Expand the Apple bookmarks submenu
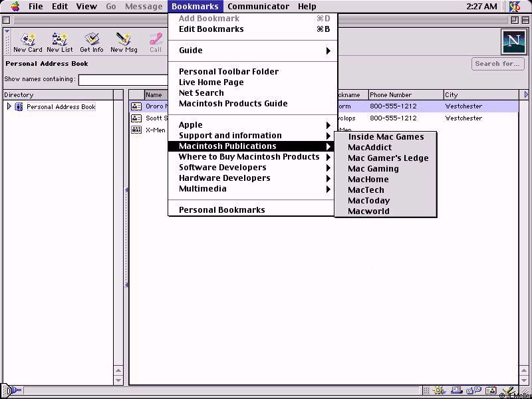532x399 pixels. 328,125
